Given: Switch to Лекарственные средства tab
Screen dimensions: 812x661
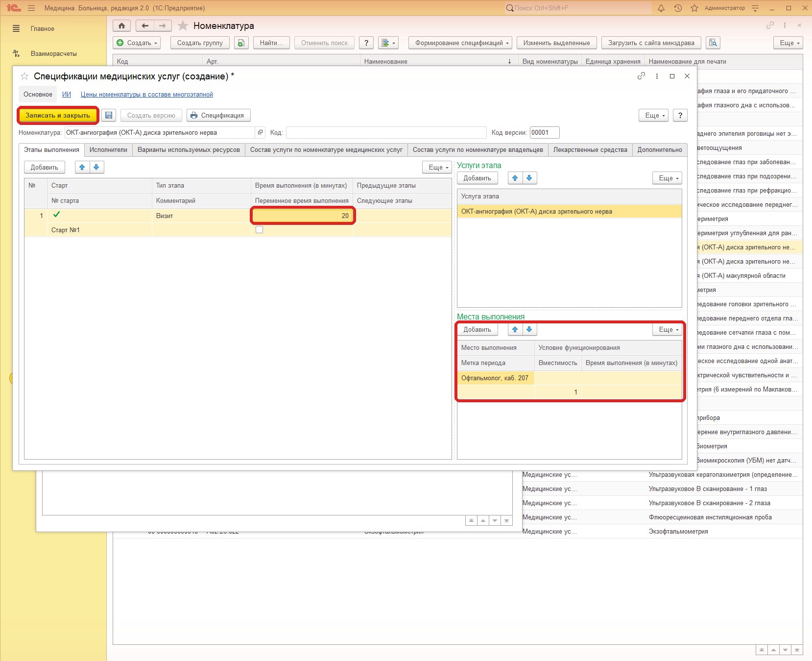Looking at the screenshot, I should (590, 149).
